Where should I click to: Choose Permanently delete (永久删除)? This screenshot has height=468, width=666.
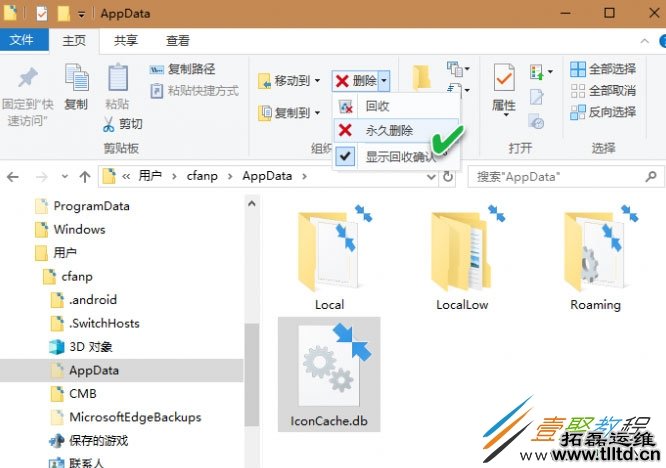[x=396, y=130]
